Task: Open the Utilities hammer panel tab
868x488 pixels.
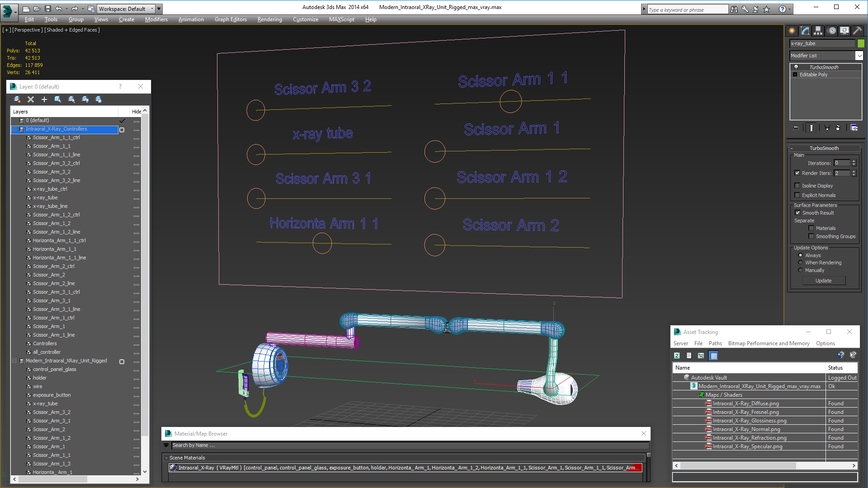Action: coord(857,31)
